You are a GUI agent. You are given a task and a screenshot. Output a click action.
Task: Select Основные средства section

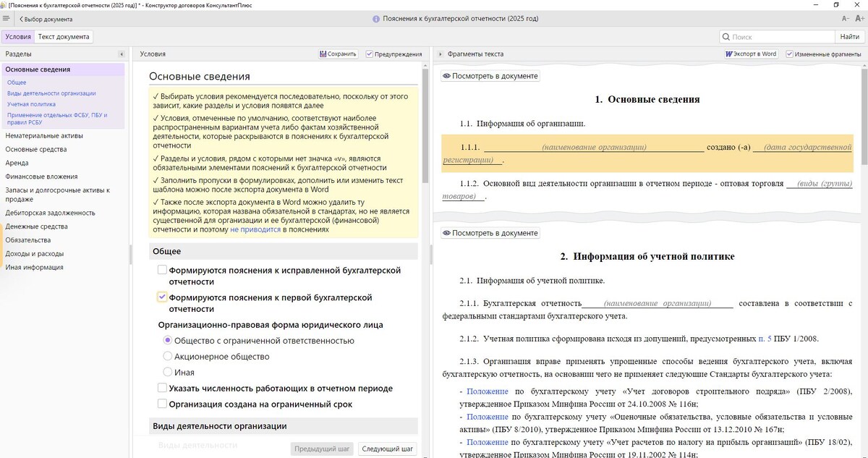[x=36, y=149]
